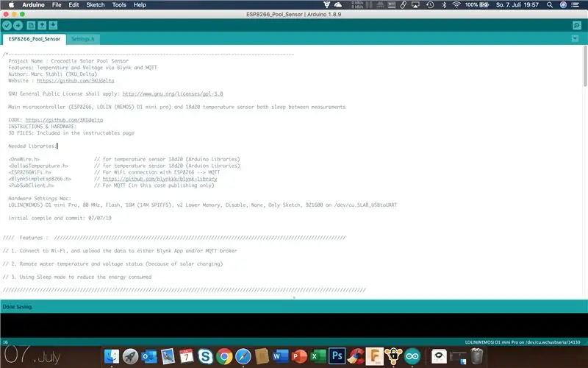Click the Arduino icon in the dock
This screenshot has width=588, height=368.
pos(412,356)
